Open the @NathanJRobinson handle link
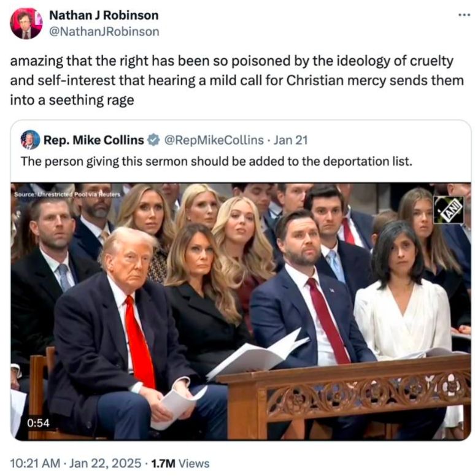Image resolution: width=475 pixels, height=476 pixels. pyautogui.click(x=104, y=31)
